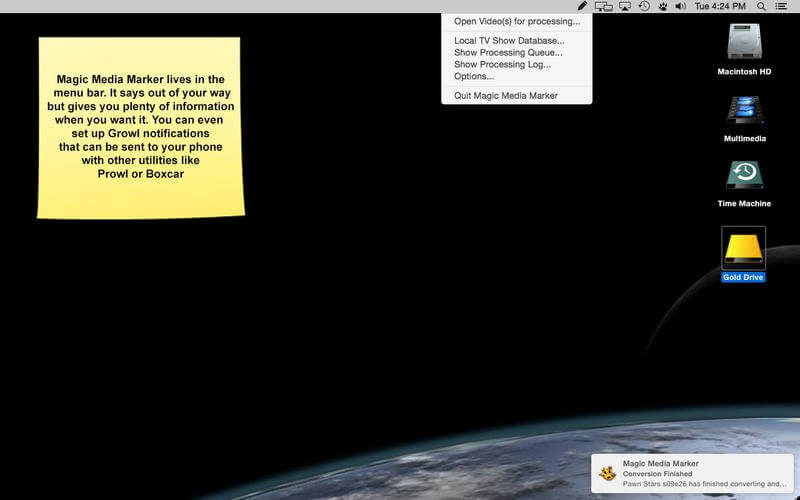Choose Quit Magic Media Marker
This screenshot has height=500, width=800.
[x=517, y=95]
